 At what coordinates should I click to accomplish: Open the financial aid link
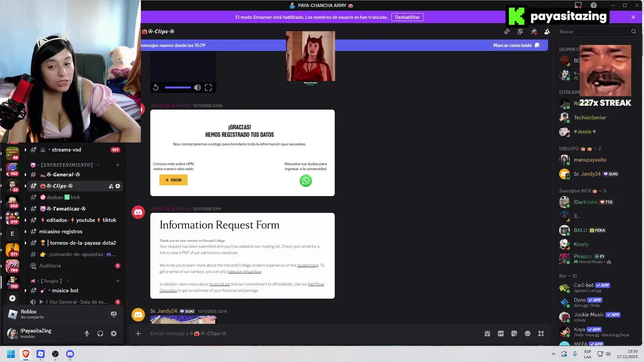point(219,284)
